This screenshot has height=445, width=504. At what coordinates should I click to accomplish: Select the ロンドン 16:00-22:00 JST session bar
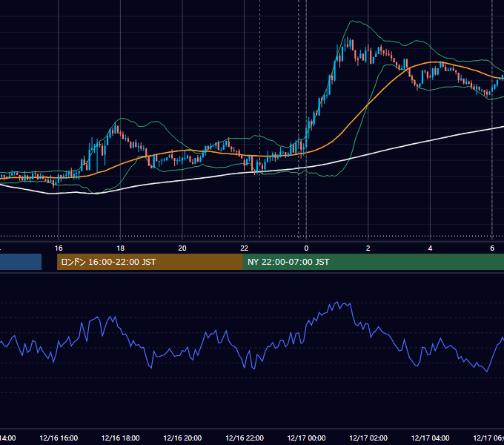pyautogui.click(x=150, y=262)
